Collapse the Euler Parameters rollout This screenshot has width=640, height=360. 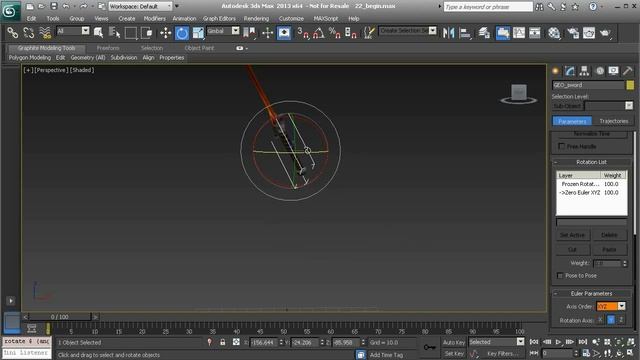point(591,293)
